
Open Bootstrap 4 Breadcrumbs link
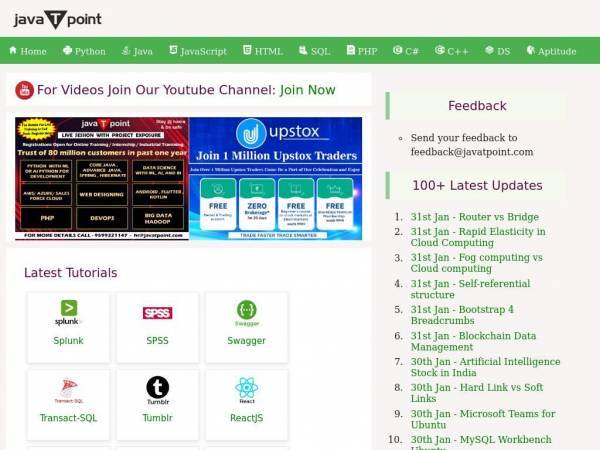462,315
